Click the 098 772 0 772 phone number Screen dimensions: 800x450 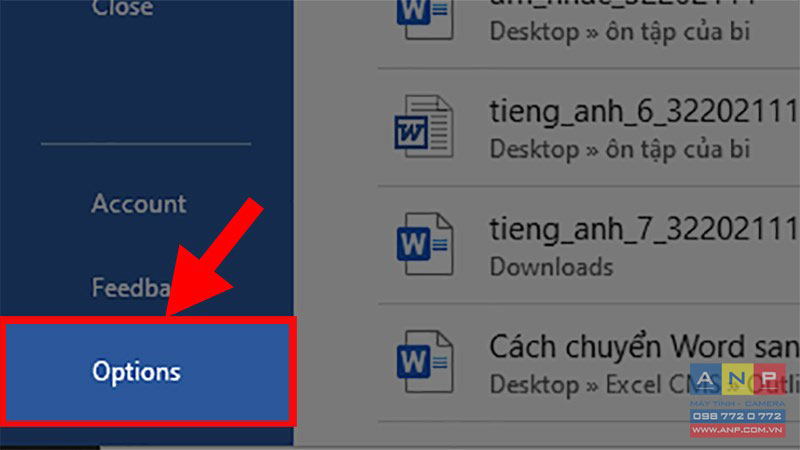[738, 416]
